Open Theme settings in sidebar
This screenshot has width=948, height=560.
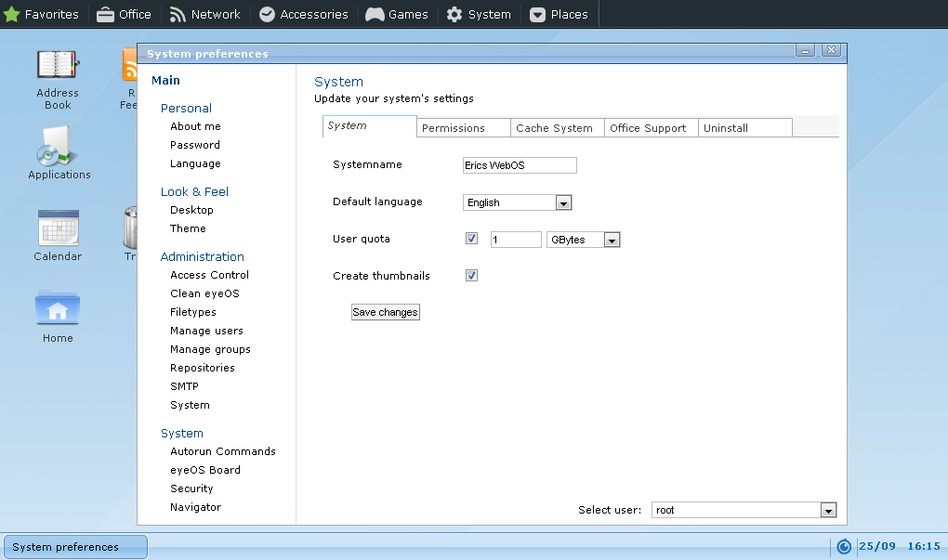click(x=188, y=228)
